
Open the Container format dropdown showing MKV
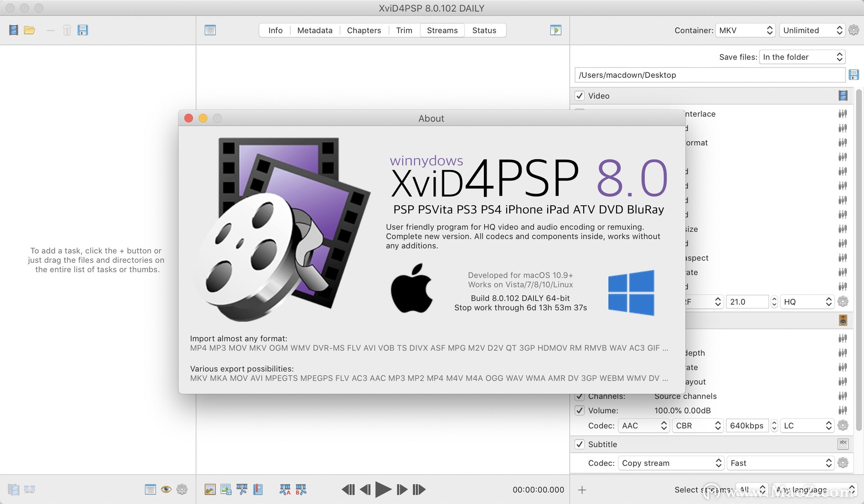(745, 30)
